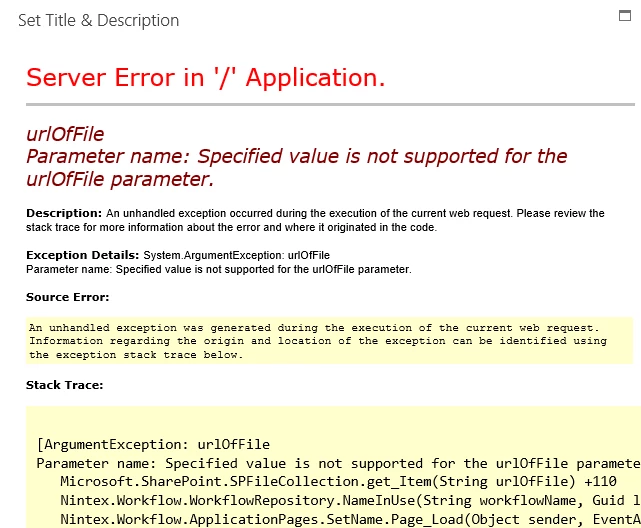Select the WorkflowRepository.NameInUse stack trace line
The width and height of the screenshot is (641, 528).
coord(350,500)
